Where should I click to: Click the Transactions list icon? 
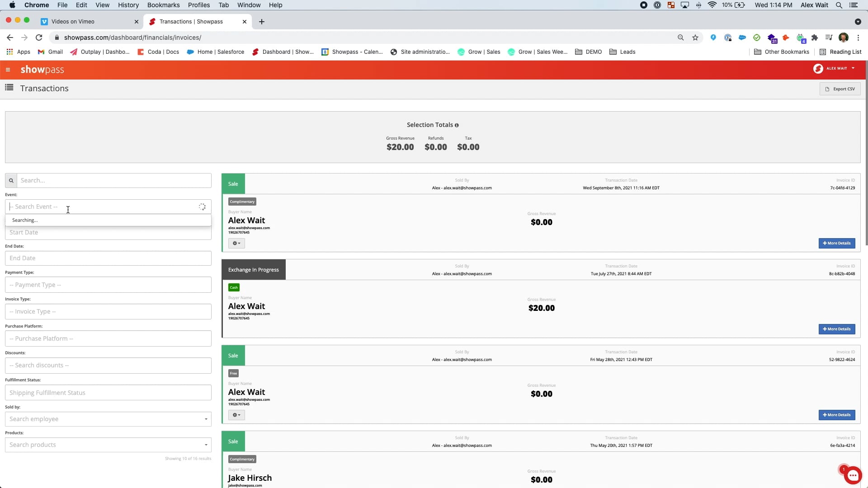[9, 88]
